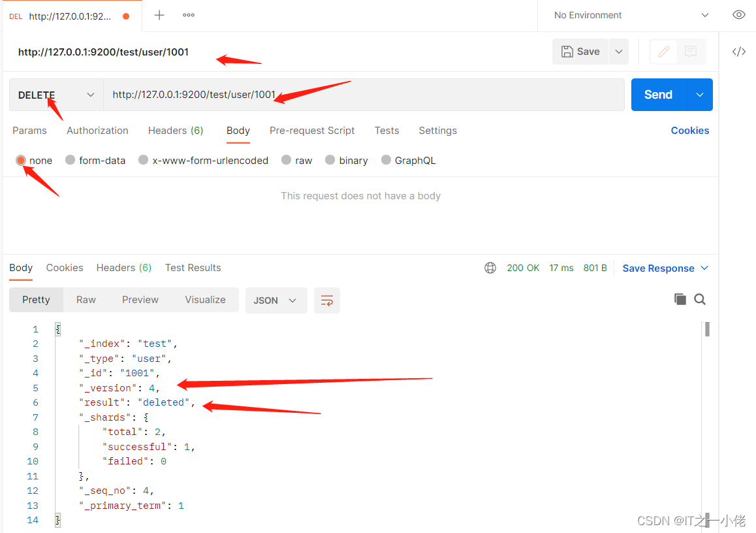
Task: Click the "successful" key on line 9
Action: [137, 447]
